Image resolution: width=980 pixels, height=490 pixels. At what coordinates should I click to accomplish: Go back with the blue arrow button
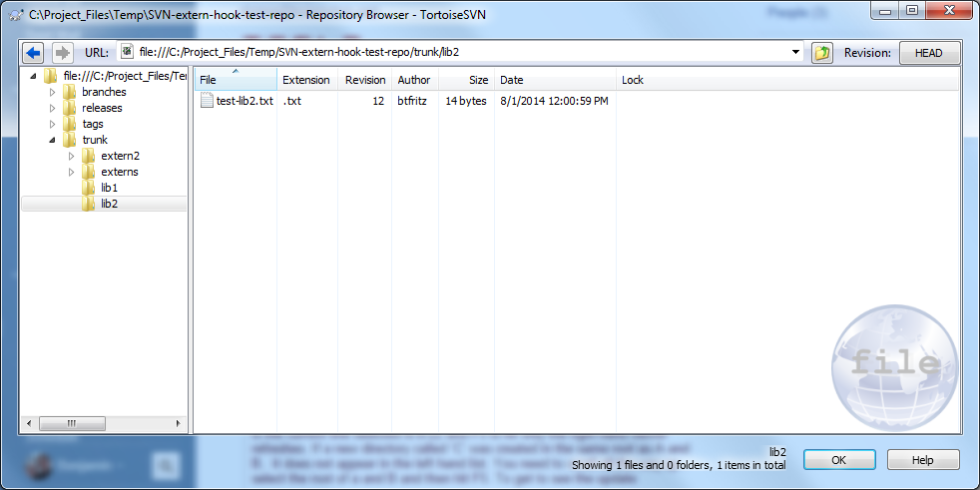[33, 53]
